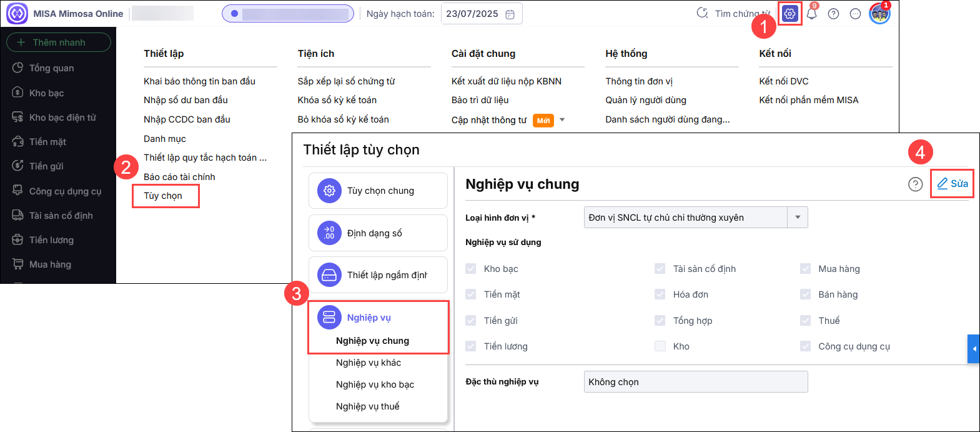This screenshot has width=980, height=432.
Task: Enable the unchecked Kho checkbox
Action: click(x=660, y=346)
